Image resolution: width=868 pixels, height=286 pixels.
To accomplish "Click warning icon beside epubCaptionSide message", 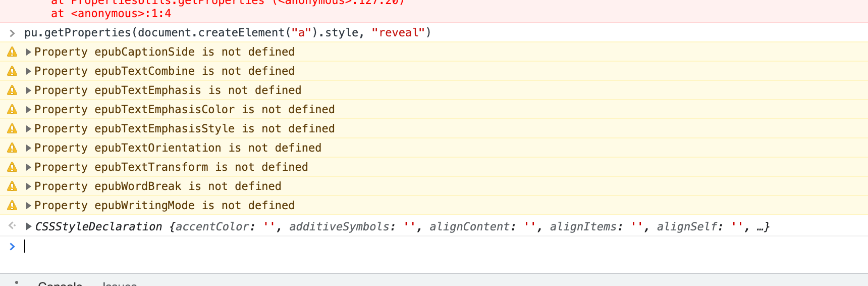I will tap(12, 52).
